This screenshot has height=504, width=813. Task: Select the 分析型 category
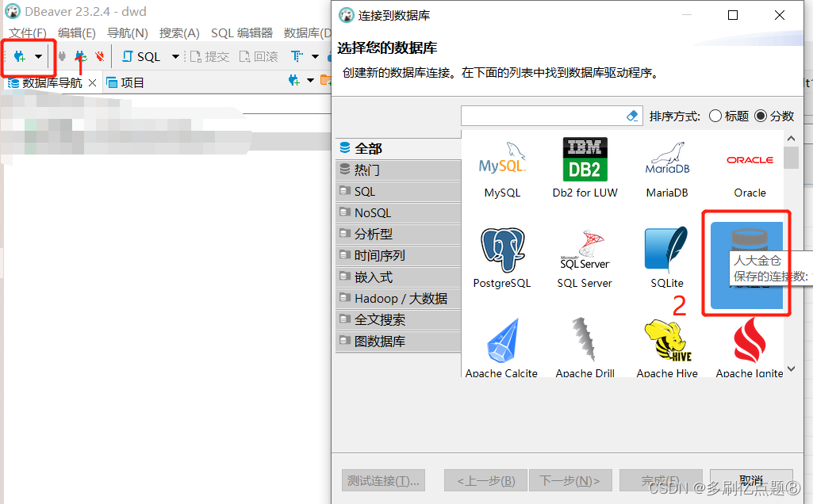pos(398,234)
